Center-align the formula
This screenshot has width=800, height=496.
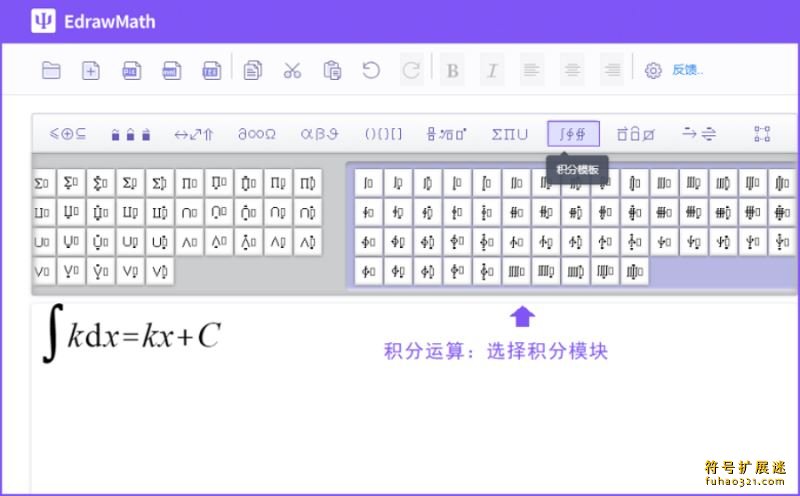[x=572, y=69]
